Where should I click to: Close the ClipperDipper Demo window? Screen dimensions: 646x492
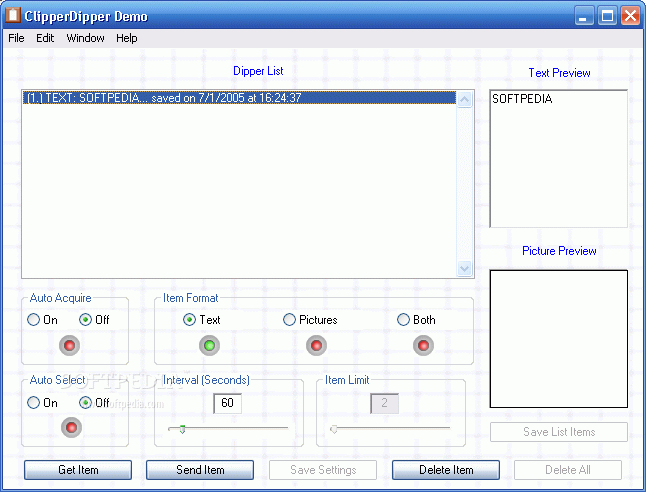(631, 16)
